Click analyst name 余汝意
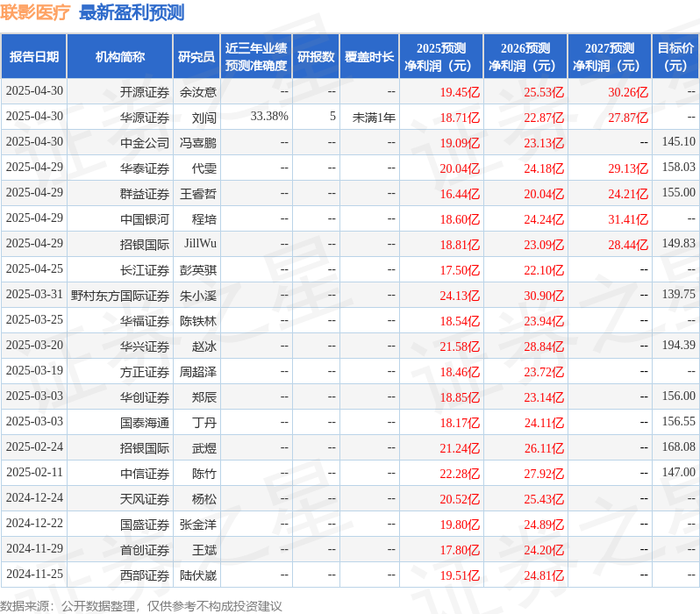 coord(197,92)
